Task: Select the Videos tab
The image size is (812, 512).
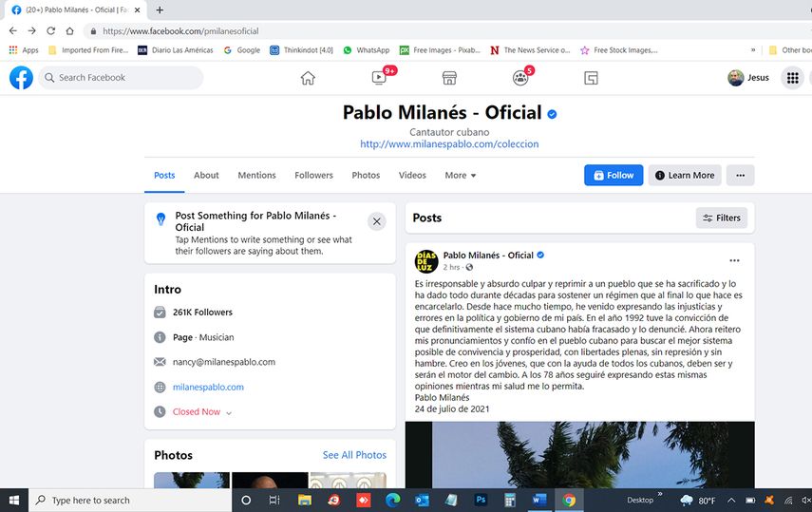Action: point(412,175)
